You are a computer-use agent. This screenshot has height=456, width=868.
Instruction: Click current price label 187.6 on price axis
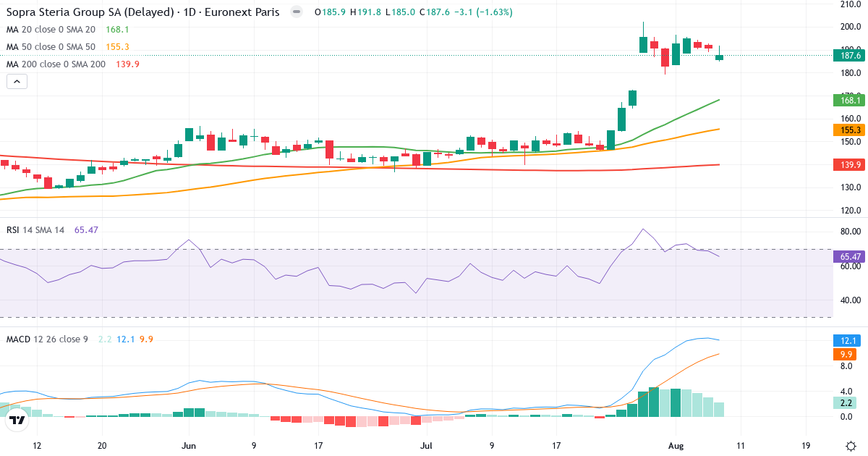coord(848,55)
